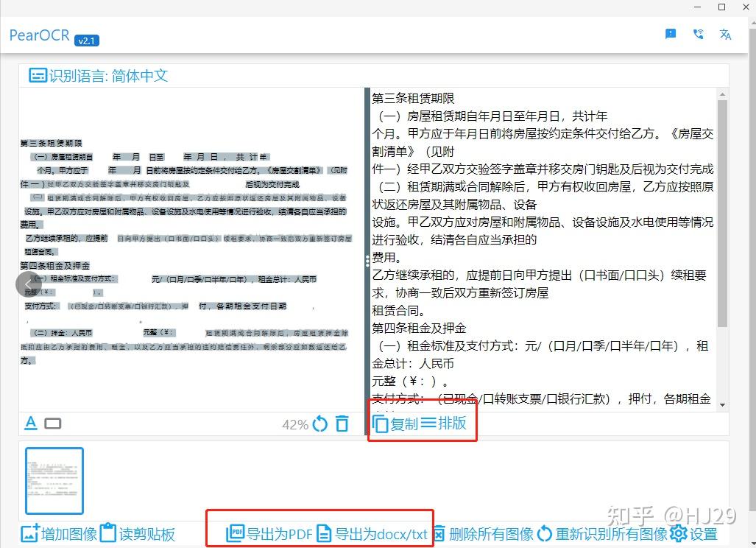Remove all images via 删除所有图像 icon
Viewport: 756px width, 548px height.
[x=439, y=533]
